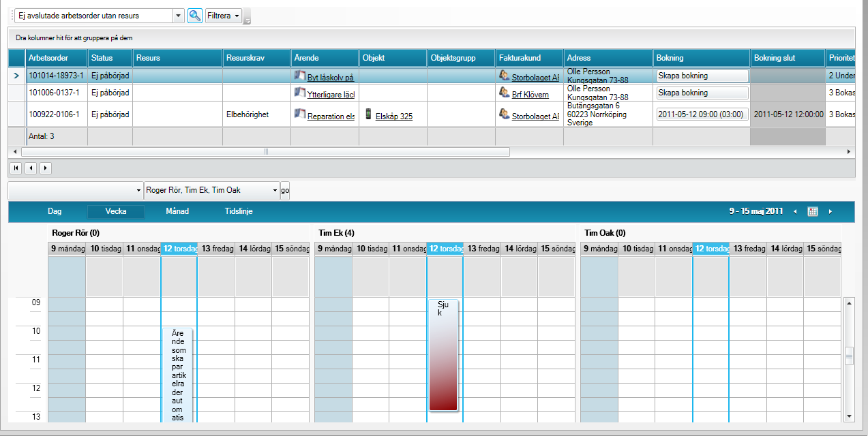Click the customer icon in row 101014-18973-1
The width and height of the screenshot is (868, 436).
505,76
